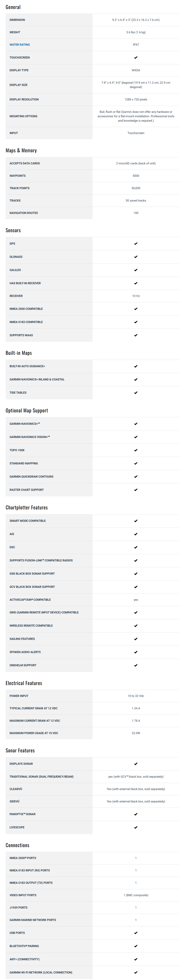Click the Mounting Options row label

[24, 116]
